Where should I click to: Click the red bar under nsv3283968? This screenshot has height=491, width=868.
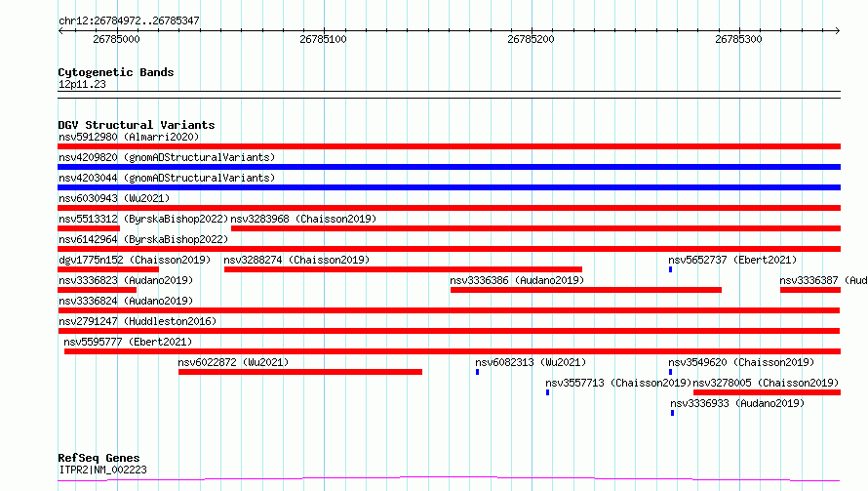pyautogui.click(x=535, y=228)
